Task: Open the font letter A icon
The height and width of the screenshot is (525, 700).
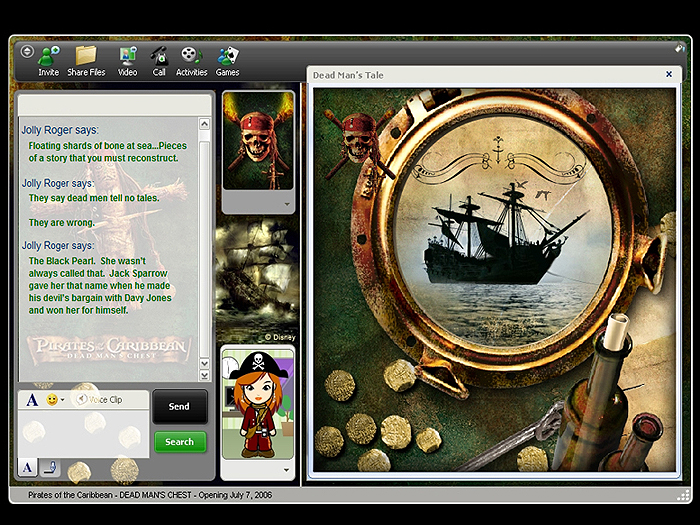Action: coord(32,400)
